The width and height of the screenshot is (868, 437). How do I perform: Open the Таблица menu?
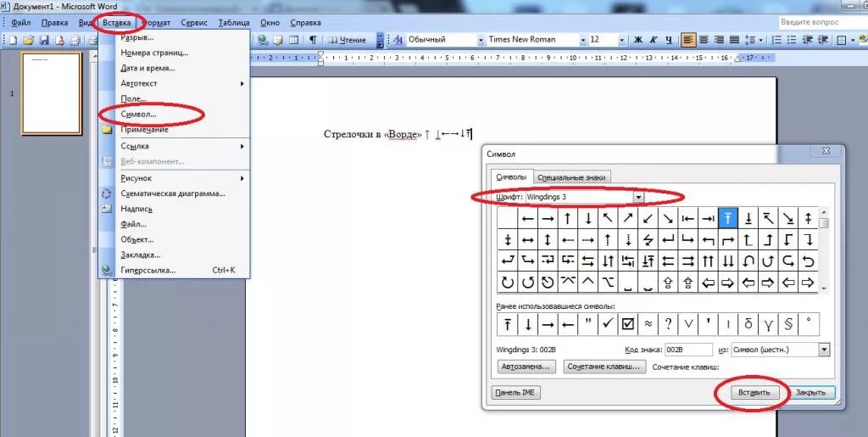234,23
